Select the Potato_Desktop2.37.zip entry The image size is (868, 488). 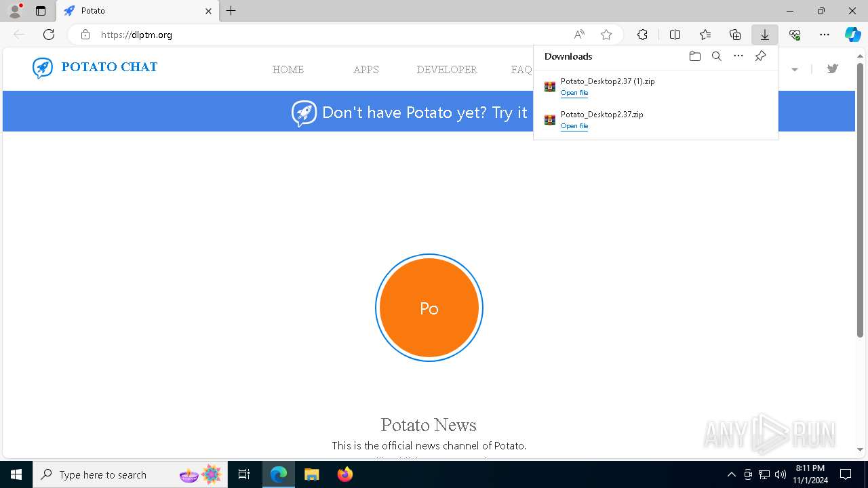[655, 120]
